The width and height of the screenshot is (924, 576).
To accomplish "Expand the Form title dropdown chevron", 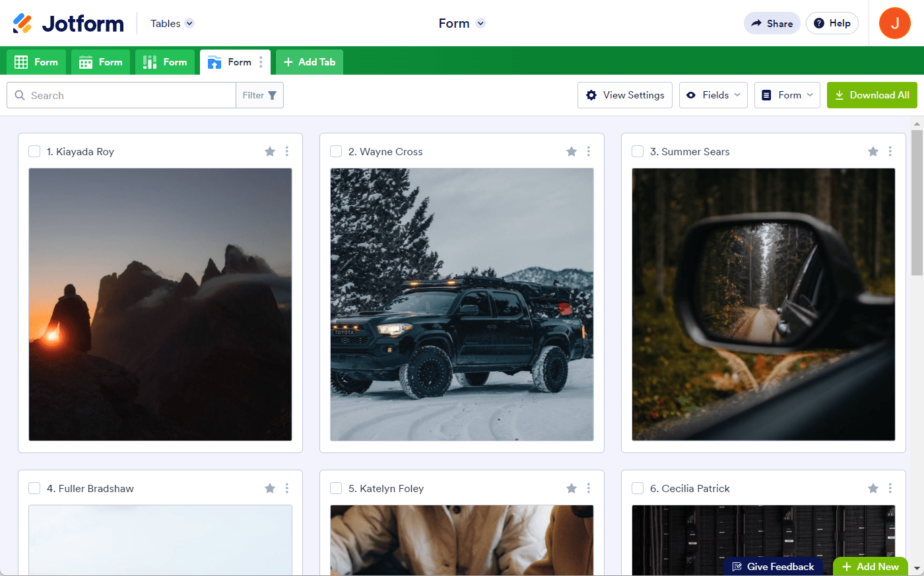I will point(480,24).
